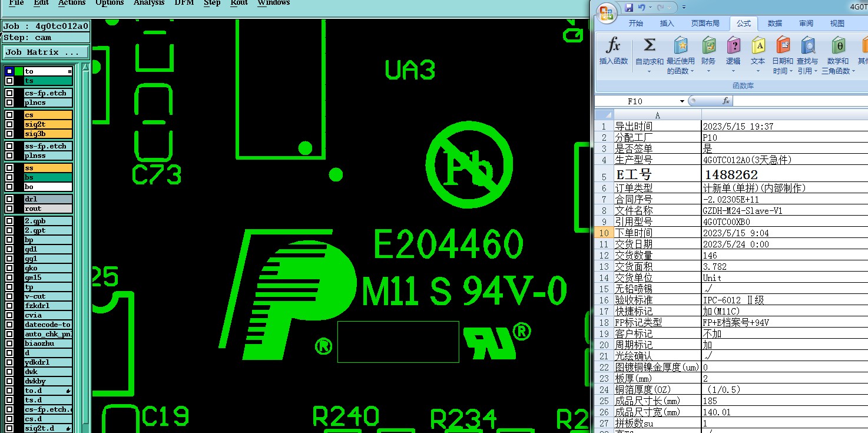Viewport: 868px width, 433px height.
Task: Open the Excel Office button menu
Action: (x=605, y=12)
